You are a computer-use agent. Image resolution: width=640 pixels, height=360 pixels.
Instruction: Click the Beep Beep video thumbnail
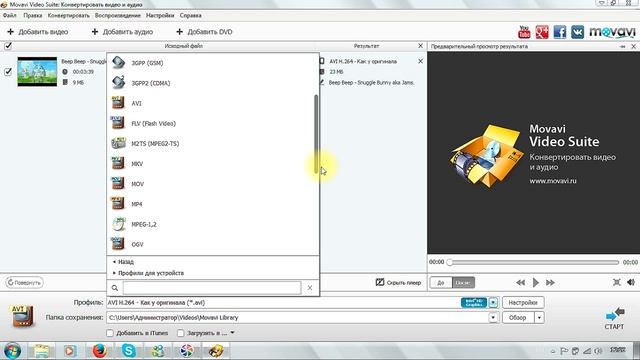tap(37, 72)
